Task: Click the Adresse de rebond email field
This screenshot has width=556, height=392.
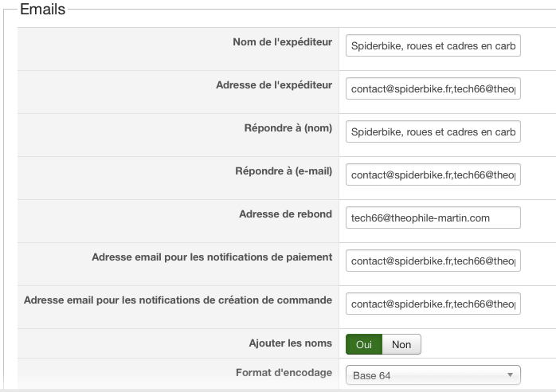Action: click(x=433, y=218)
